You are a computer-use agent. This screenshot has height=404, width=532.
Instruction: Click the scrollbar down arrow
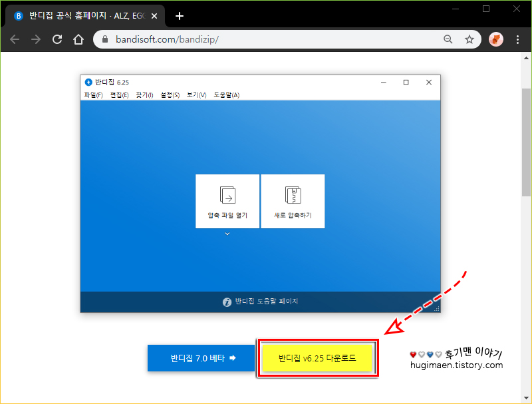(x=526, y=397)
